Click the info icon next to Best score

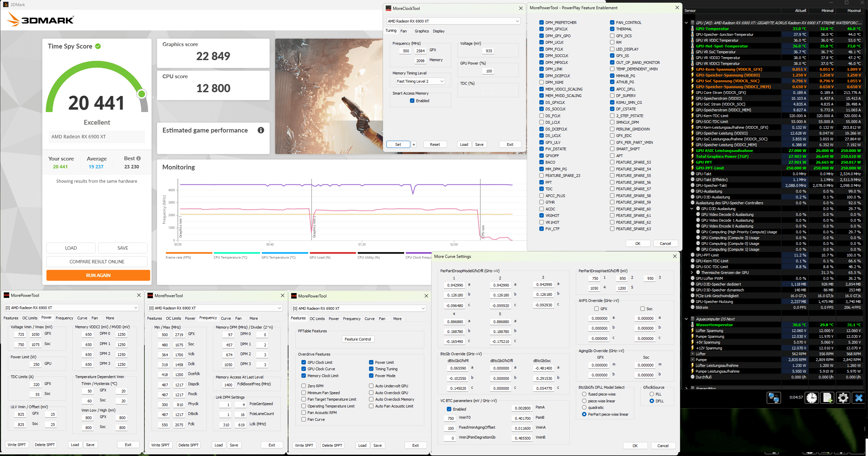(139, 158)
